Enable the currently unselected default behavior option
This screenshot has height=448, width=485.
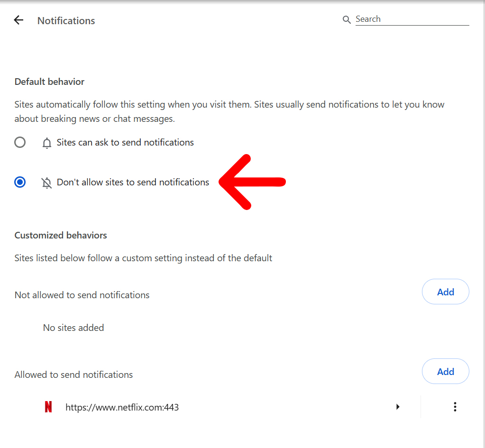(20, 142)
